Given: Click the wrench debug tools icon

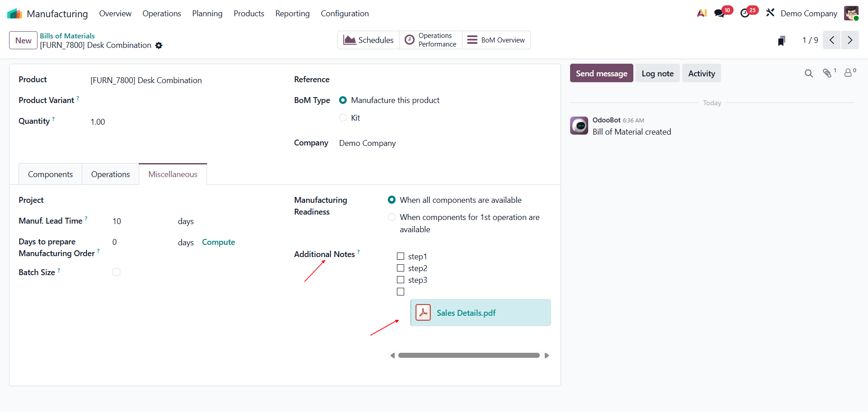Looking at the screenshot, I should (x=770, y=13).
